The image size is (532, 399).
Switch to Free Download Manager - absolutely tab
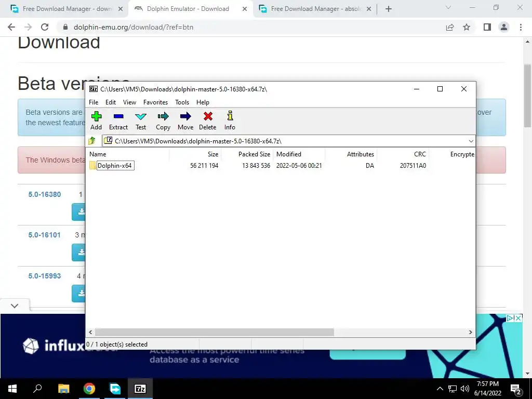click(x=315, y=9)
